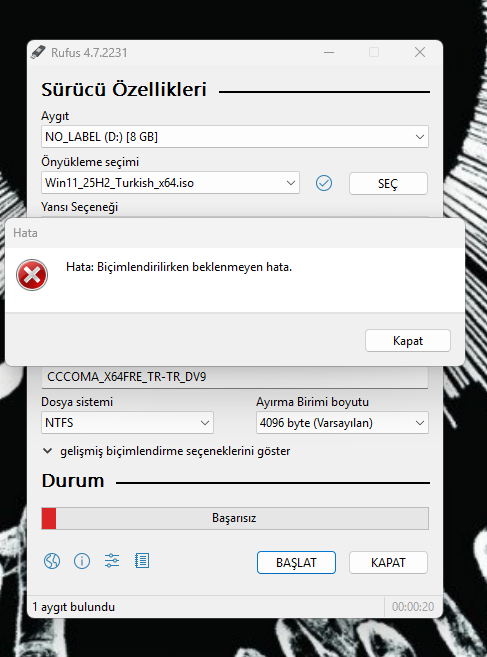Open the Ayırma Birimi boyutu dropdown
The width and height of the screenshot is (487, 657).
coord(342,422)
